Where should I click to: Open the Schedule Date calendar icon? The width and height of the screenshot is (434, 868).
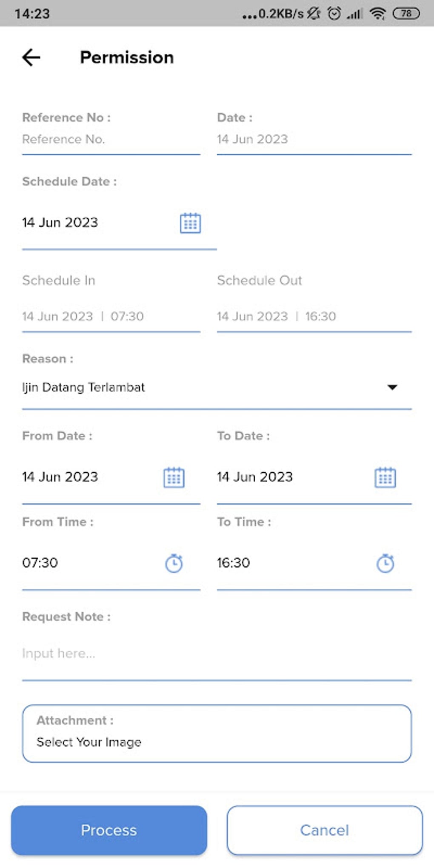tap(190, 223)
